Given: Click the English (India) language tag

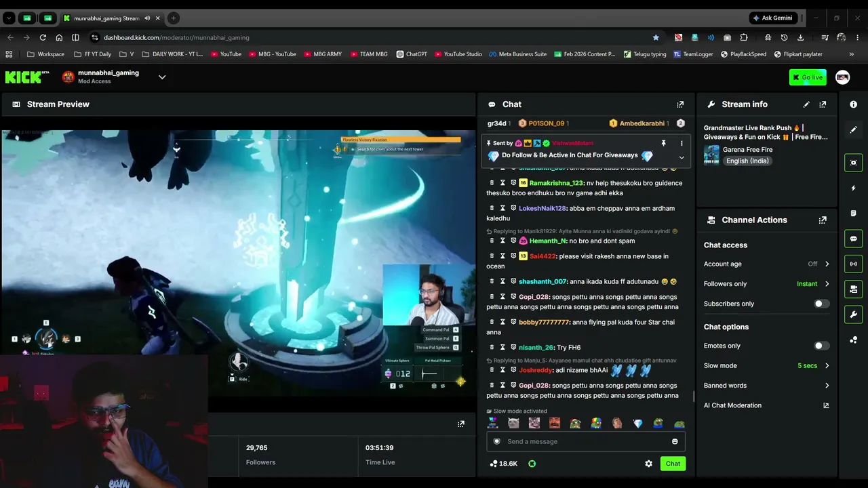Looking at the screenshot, I should [747, 161].
